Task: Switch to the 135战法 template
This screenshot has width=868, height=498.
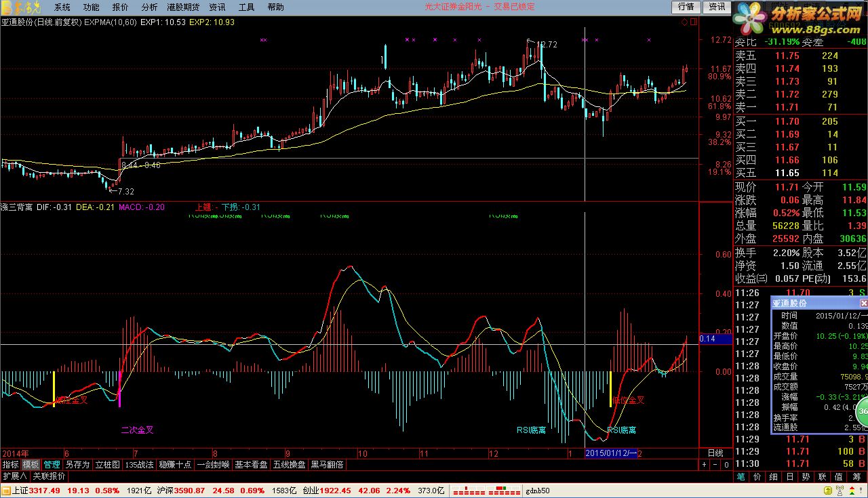Action: click(139, 465)
